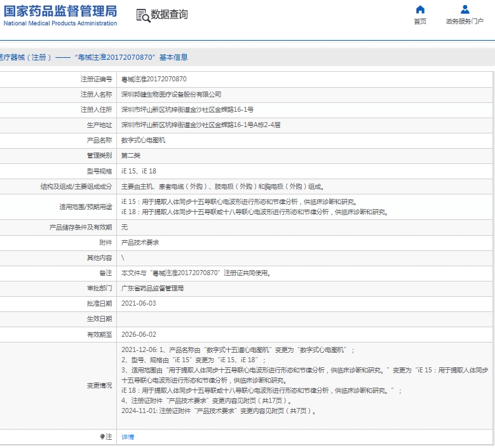The image size is (495, 448).
Task: Click the 政务服务门户 label
Action: tap(464, 21)
